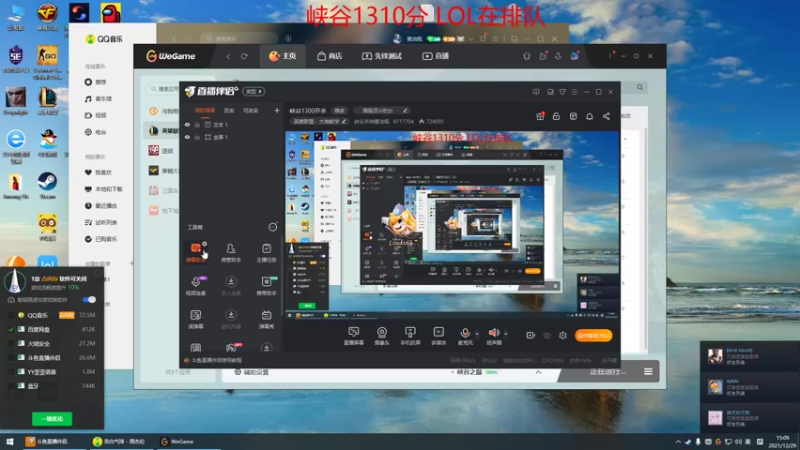Open the mode switch pill beside the logo
Viewport: 800px width, 450px height.
254,91
